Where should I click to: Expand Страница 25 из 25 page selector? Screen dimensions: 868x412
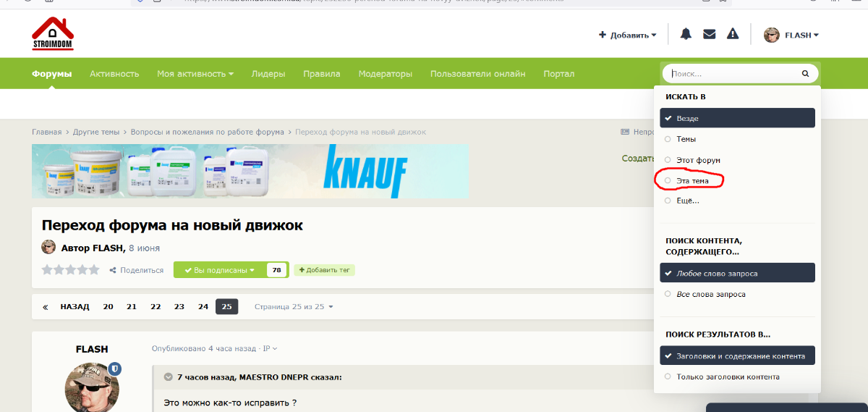294,307
